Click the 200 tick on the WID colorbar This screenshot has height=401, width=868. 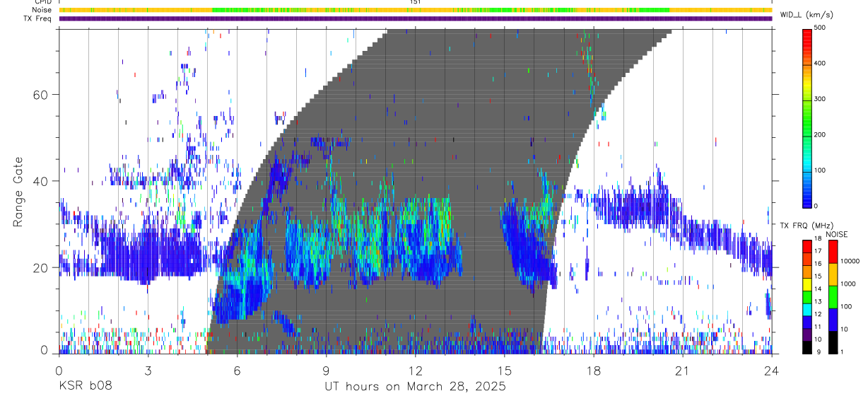click(821, 134)
